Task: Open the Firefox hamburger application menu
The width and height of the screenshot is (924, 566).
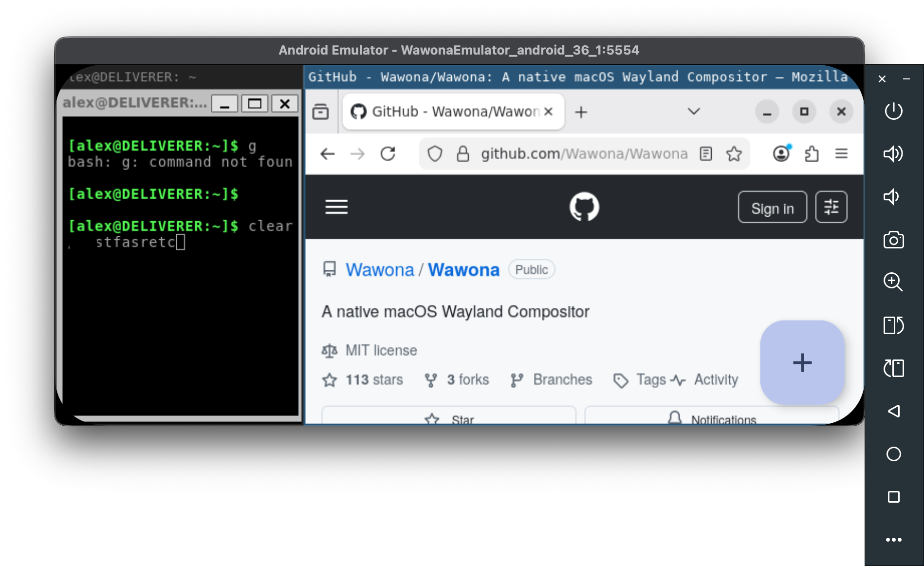Action: tap(842, 154)
